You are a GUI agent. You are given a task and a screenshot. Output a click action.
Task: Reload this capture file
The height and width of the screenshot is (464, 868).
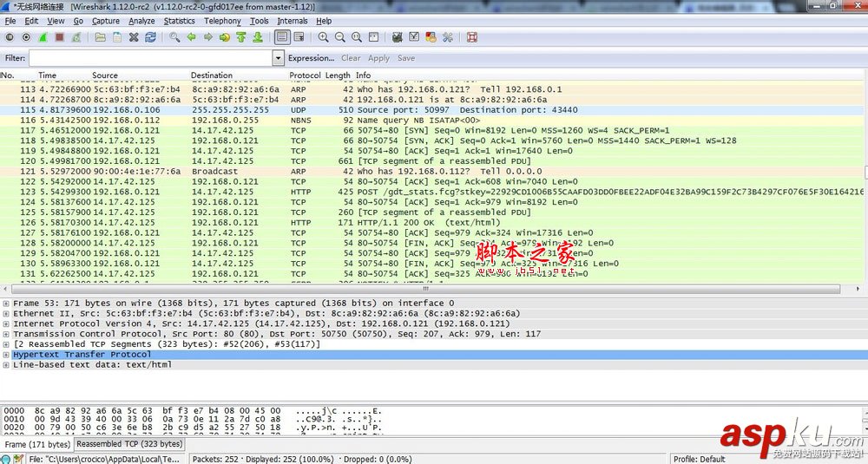[150, 37]
